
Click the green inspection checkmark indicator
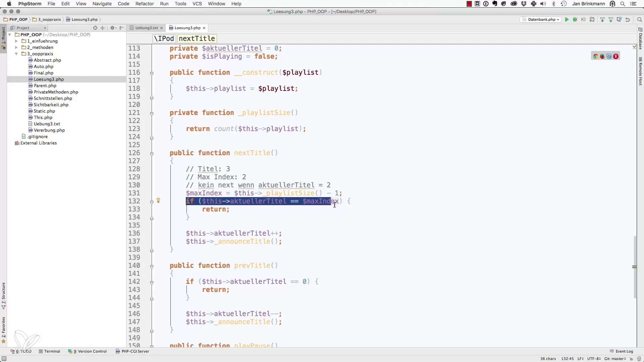click(634, 47)
